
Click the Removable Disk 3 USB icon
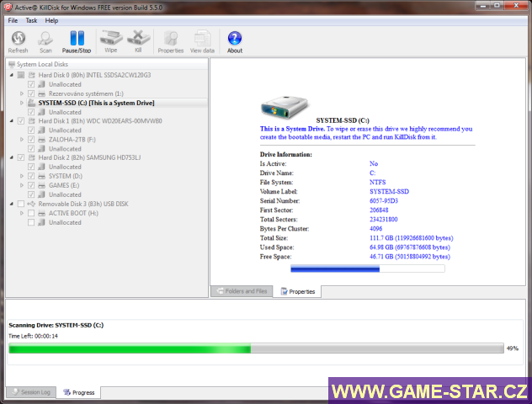coord(31,204)
